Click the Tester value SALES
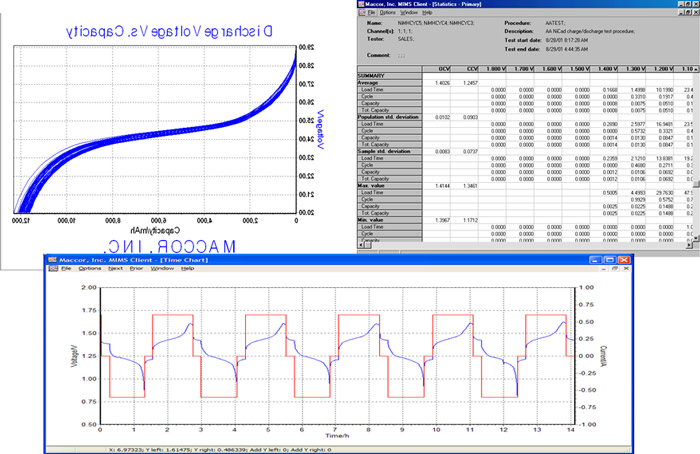Viewport: 700px width, 454px height. tap(405, 39)
